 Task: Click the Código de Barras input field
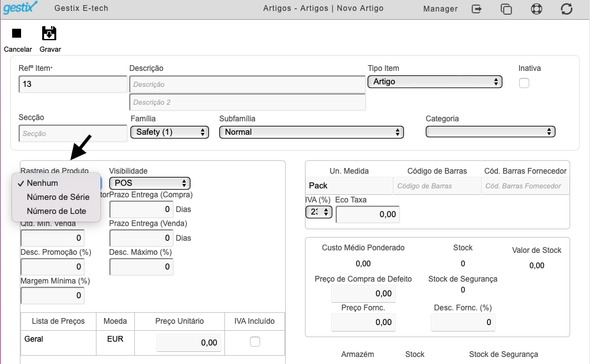(x=437, y=186)
